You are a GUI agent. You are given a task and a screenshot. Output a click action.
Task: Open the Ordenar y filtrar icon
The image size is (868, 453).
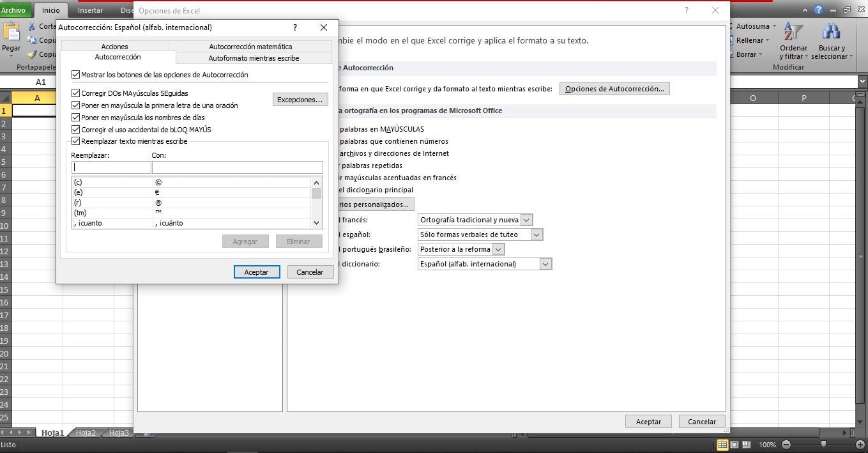pyautogui.click(x=793, y=32)
